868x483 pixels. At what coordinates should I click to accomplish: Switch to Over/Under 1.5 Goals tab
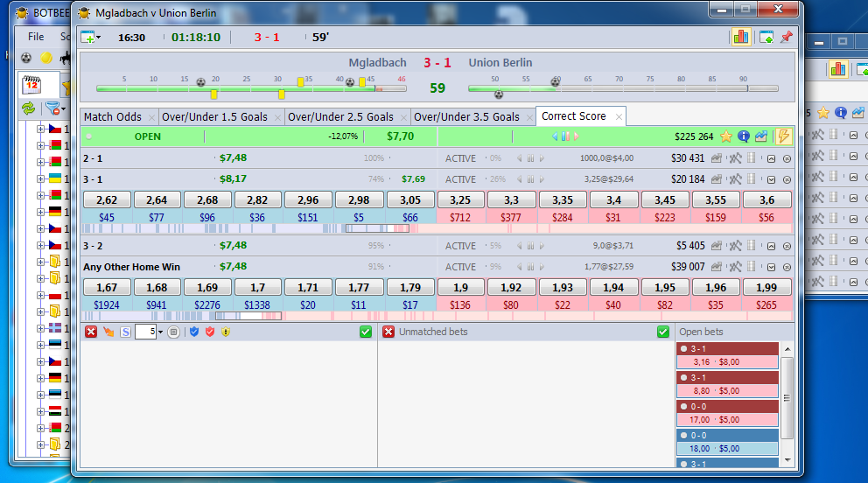(x=214, y=116)
